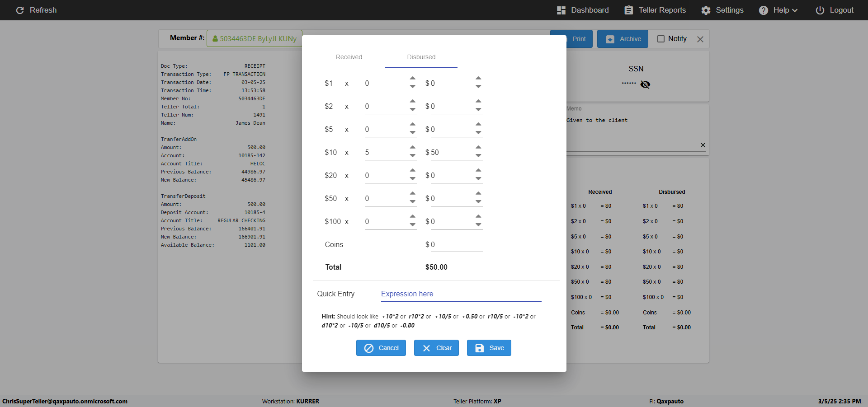Decrease the $100 row dollar amount

[478, 225]
